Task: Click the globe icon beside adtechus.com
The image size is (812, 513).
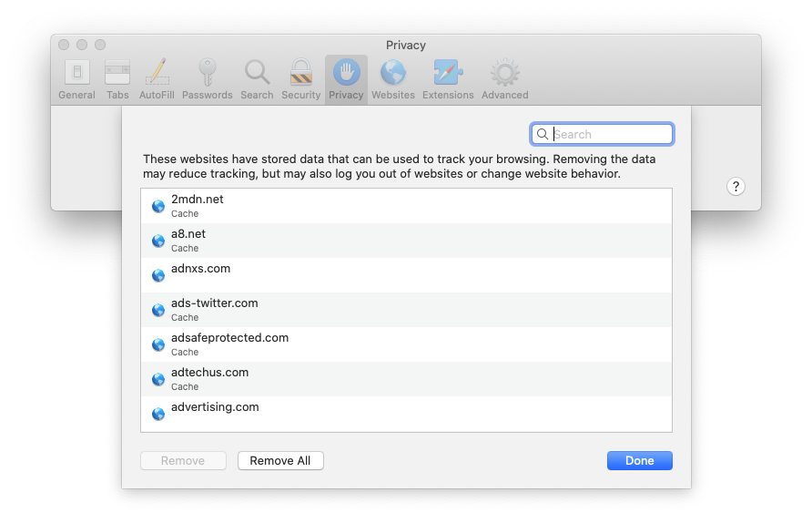Action: coord(158,379)
